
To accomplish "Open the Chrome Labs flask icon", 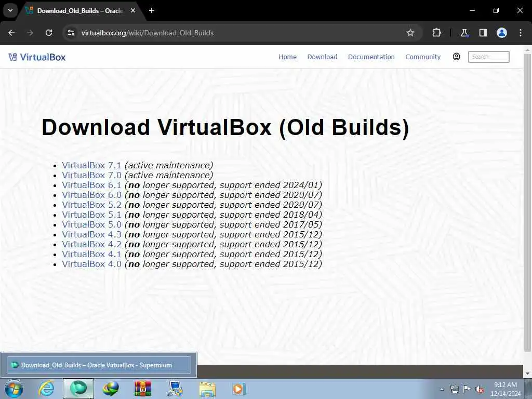I will (x=464, y=33).
